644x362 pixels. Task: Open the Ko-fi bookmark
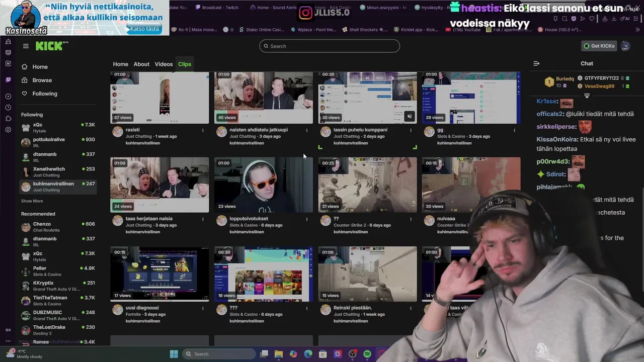point(194,30)
